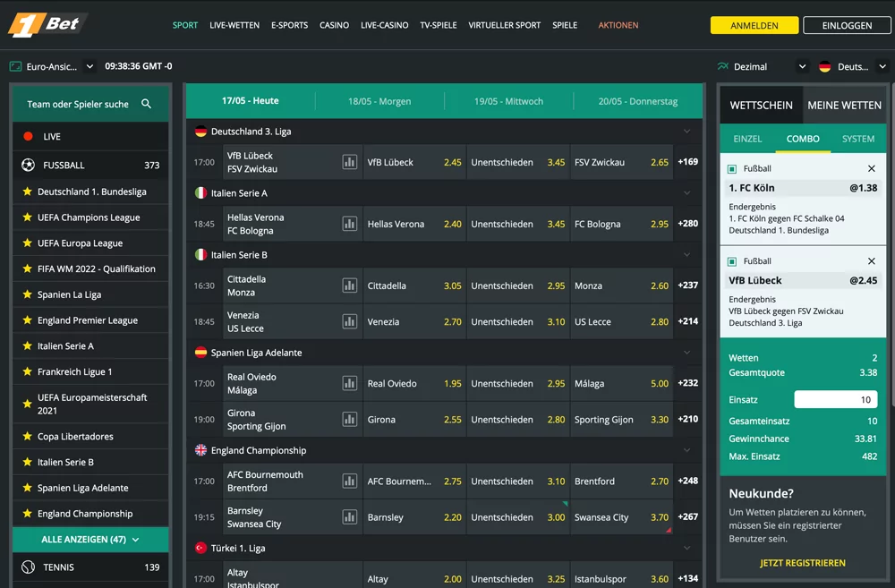Open Euro-Ansicht view dropdown
Screen dimensions: 895x588
[x=89, y=66]
